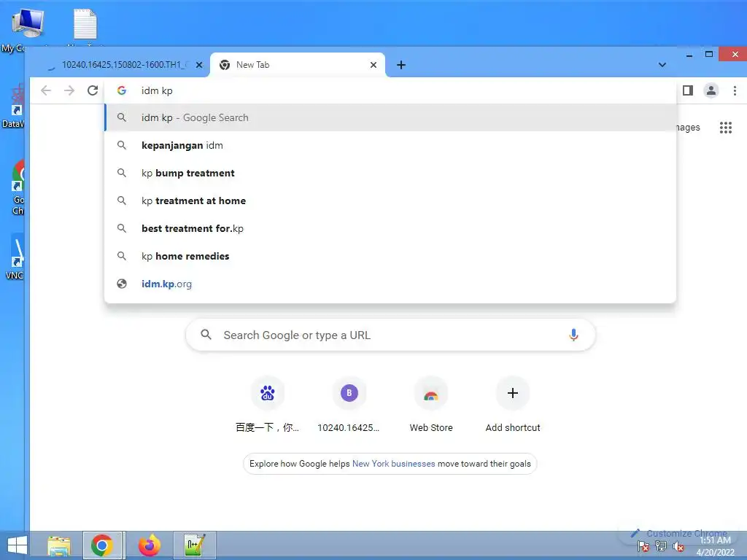Go back with the back arrow
Viewport: 747px width, 560px height.
pyautogui.click(x=46, y=90)
